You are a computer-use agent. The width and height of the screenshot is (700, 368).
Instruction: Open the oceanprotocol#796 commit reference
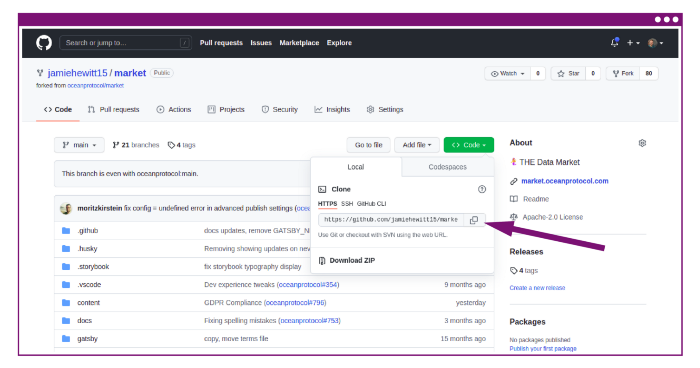pos(295,303)
